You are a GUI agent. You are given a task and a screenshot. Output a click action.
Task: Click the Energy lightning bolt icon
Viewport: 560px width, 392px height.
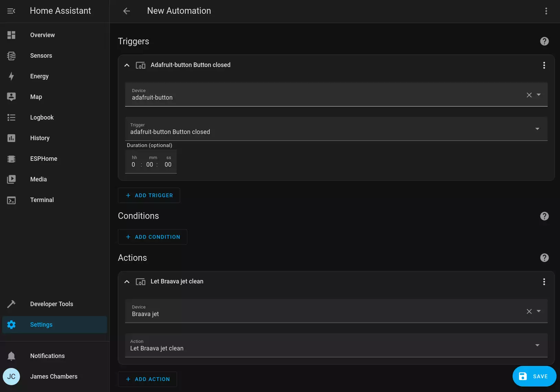(11, 76)
